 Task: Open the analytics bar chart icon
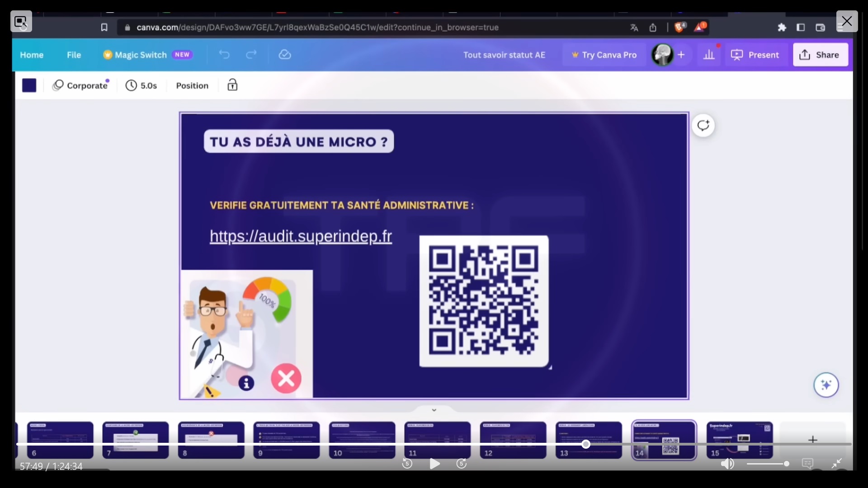(709, 55)
